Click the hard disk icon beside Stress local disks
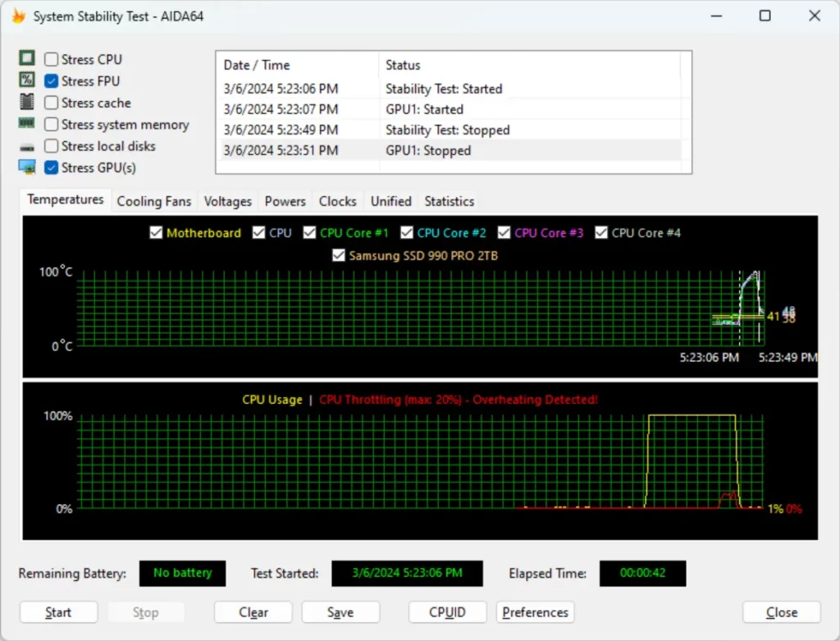 pyautogui.click(x=25, y=146)
